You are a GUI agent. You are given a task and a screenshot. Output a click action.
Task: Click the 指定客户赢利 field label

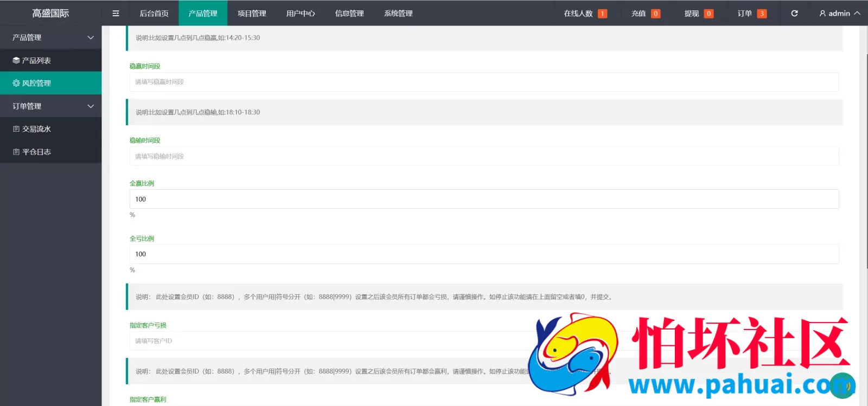(x=148, y=399)
